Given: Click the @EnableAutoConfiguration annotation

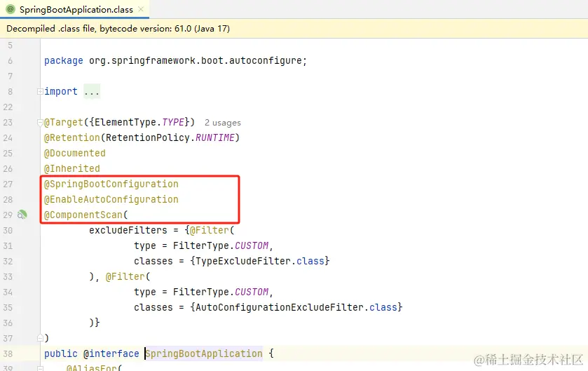Looking at the screenshot, I should click(x=111, y=200).
